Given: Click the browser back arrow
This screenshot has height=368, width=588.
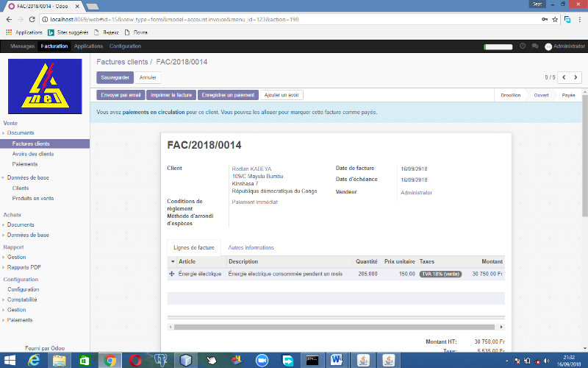Looking at the screenshot, I should tap(9, 20).
